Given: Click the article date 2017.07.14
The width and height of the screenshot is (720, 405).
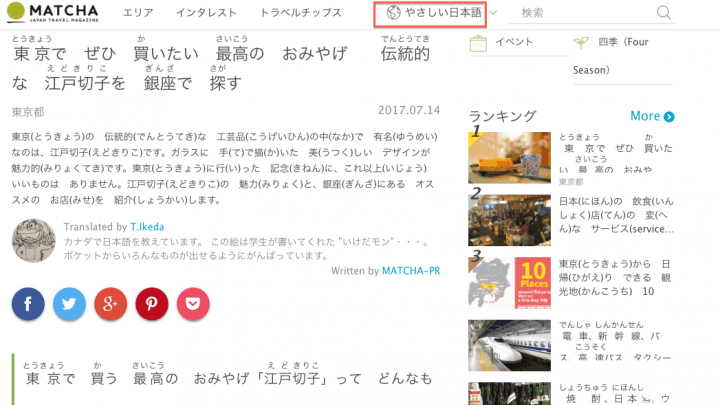Looking at the screenshot, I should point(409,110).
